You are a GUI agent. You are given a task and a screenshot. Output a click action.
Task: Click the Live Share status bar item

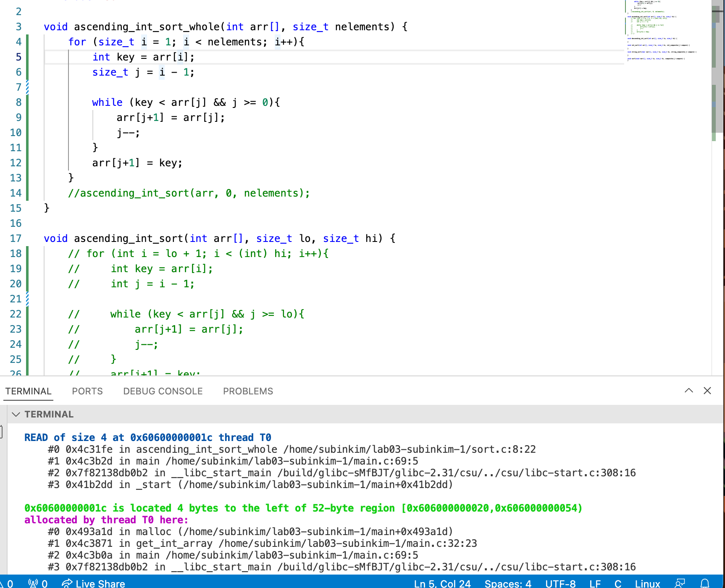coord(93,583)
